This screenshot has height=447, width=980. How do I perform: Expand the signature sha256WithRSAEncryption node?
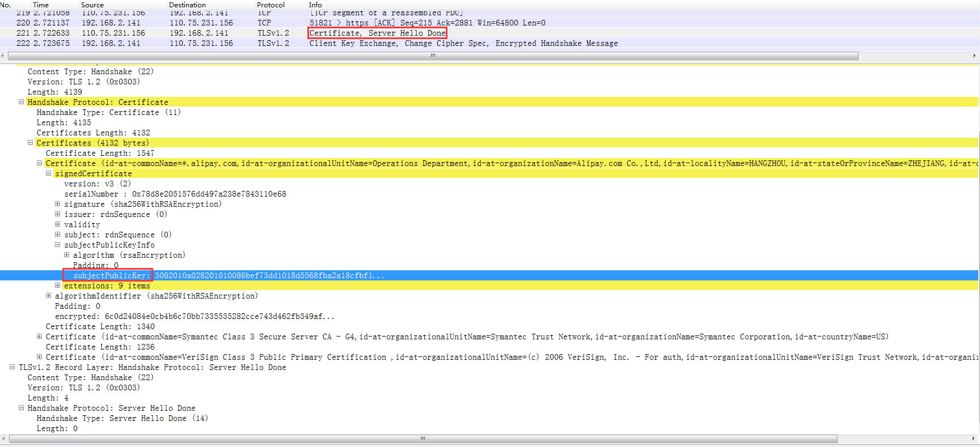57,204
